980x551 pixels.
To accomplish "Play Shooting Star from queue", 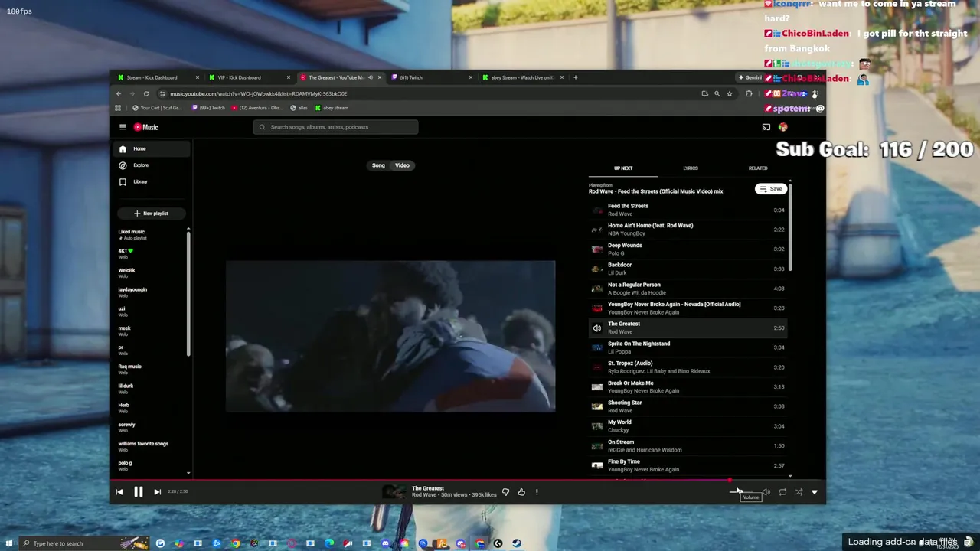I will point(688,406).
